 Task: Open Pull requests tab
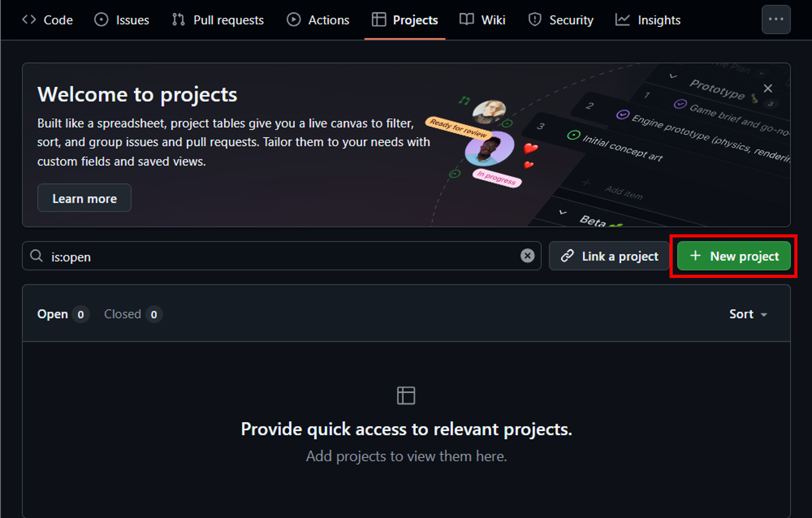point(218,20)
